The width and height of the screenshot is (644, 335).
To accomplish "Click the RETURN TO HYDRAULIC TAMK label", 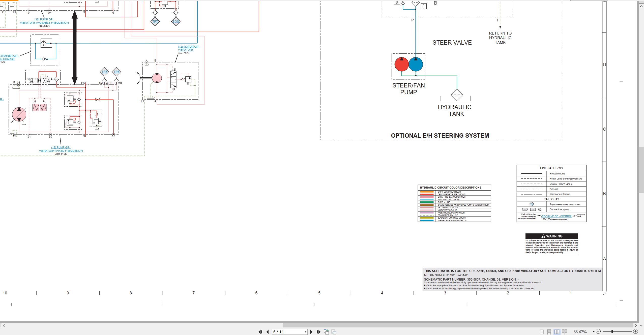I will [x=500, y=38].
